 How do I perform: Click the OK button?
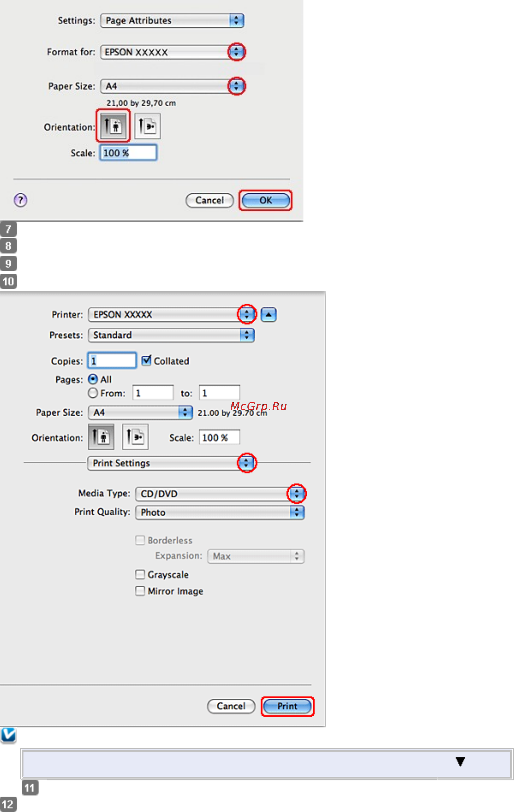(x=265, y=200)
